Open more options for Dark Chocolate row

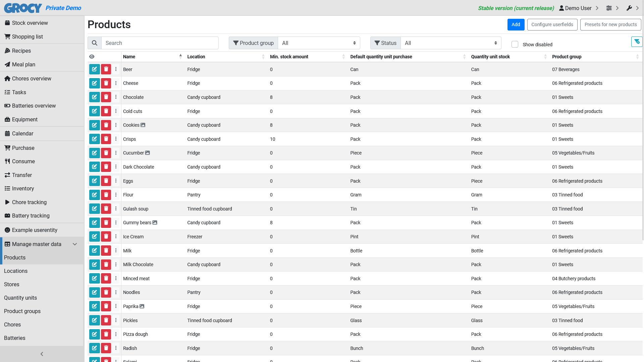(116, 167)
